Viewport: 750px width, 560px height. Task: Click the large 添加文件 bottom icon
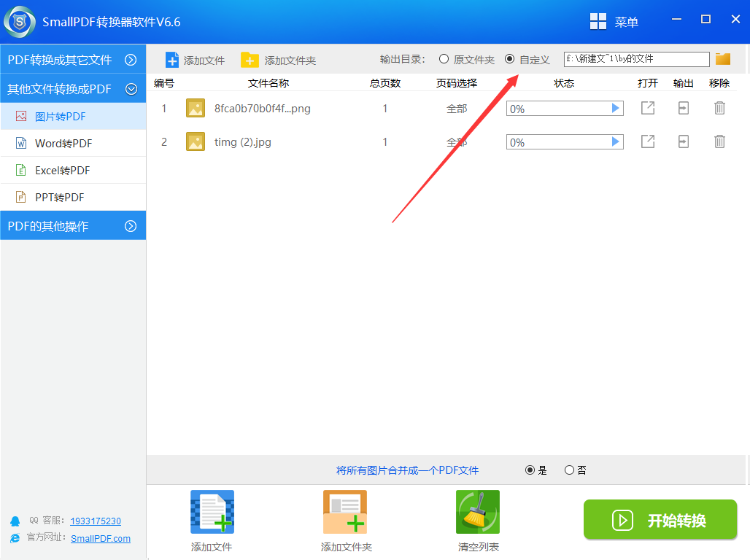[212, 512]
